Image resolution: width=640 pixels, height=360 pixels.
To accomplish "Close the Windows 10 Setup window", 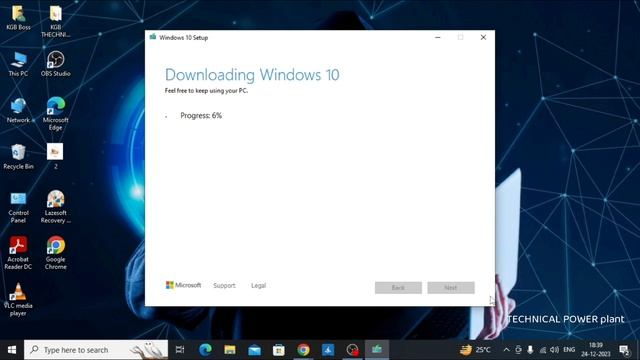I will pos(483,38).
